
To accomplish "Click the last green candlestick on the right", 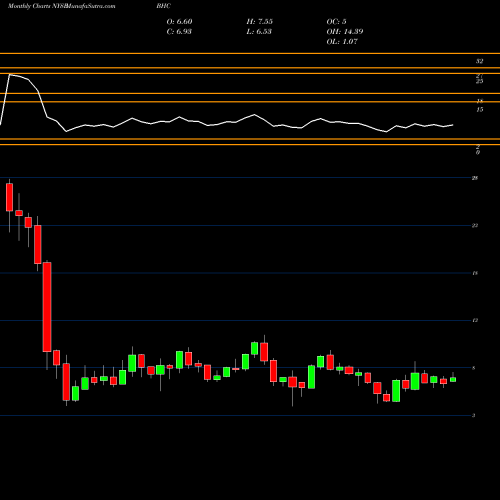I will [x=453, y=379].
